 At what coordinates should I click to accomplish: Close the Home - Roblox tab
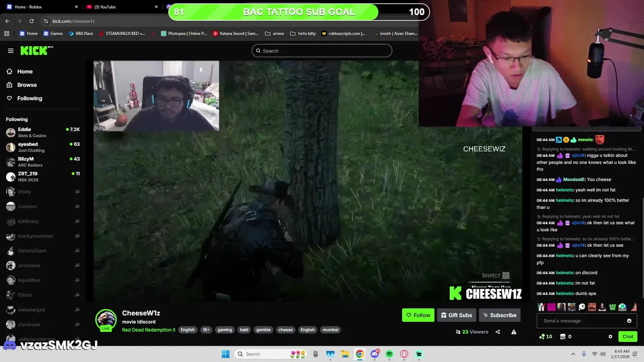point(76,7)
